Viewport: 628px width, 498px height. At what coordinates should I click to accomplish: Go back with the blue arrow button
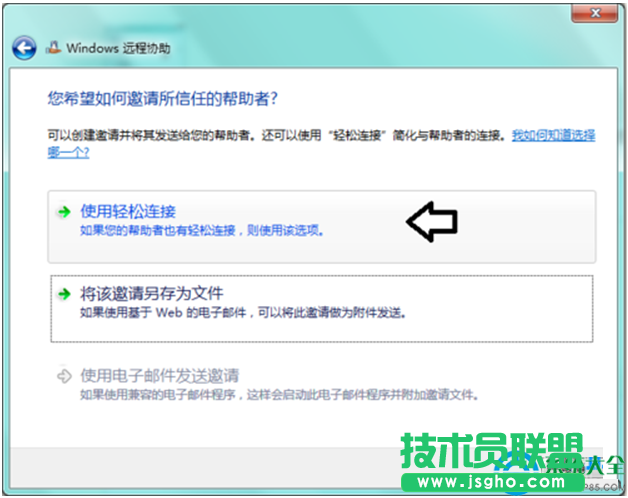tap(24, 48)
